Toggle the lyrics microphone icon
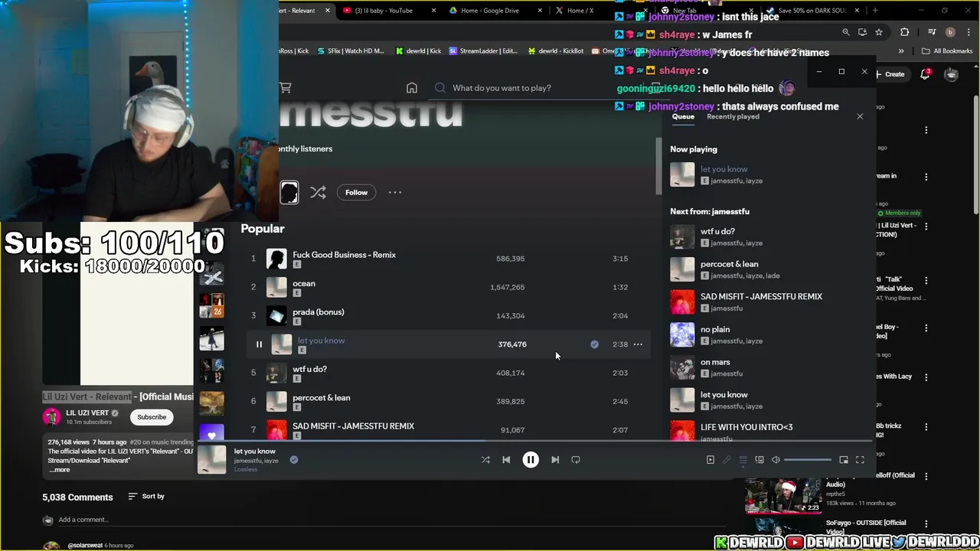The width and height of the screenshot is (980, 551). click(x=727, y=460)
